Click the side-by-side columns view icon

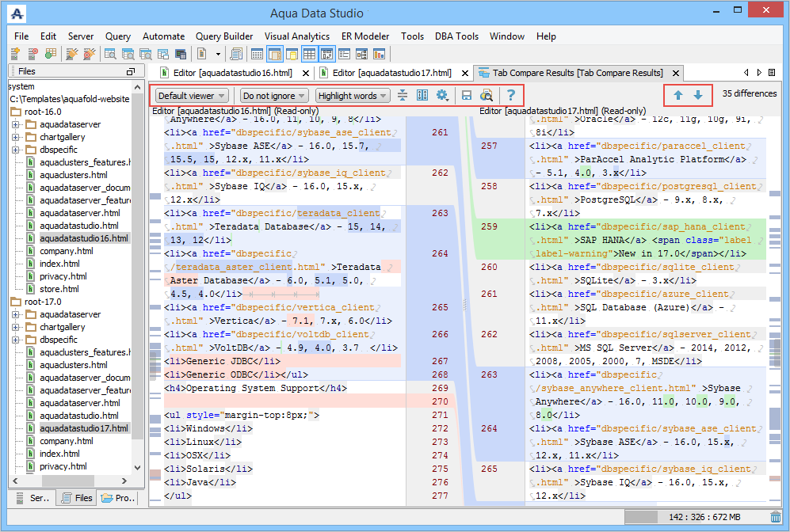click(x=422, y=95)
